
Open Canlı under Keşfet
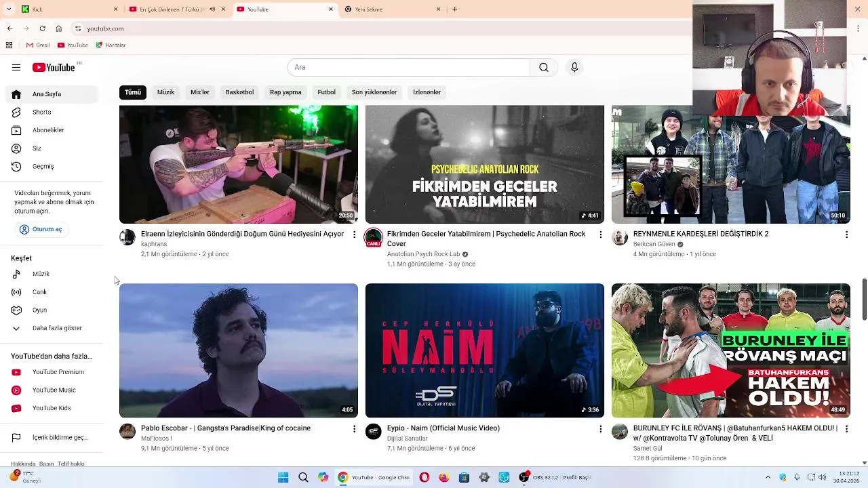pos(52,292)
